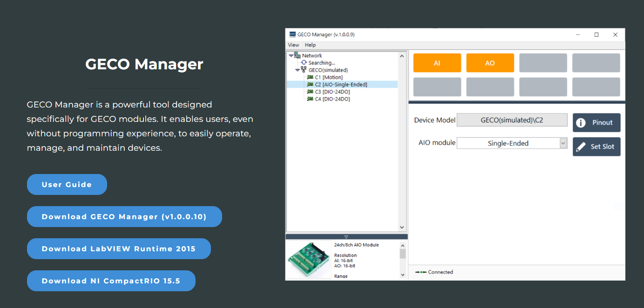Select the orange AI slot button
Image resolution: width=644 pixels, height=308 pixels.
[x=437, y=62]
